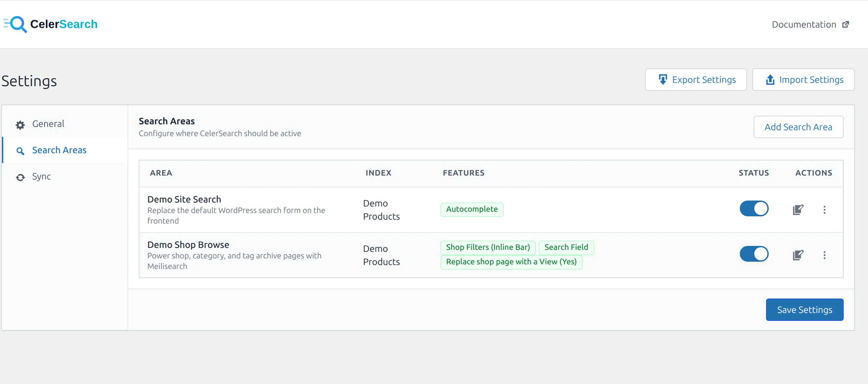The height and width of the screenshot is (384, 868).
Task: Click the magnifier icon beside Search Areas
Action: (x=20, y=151)
